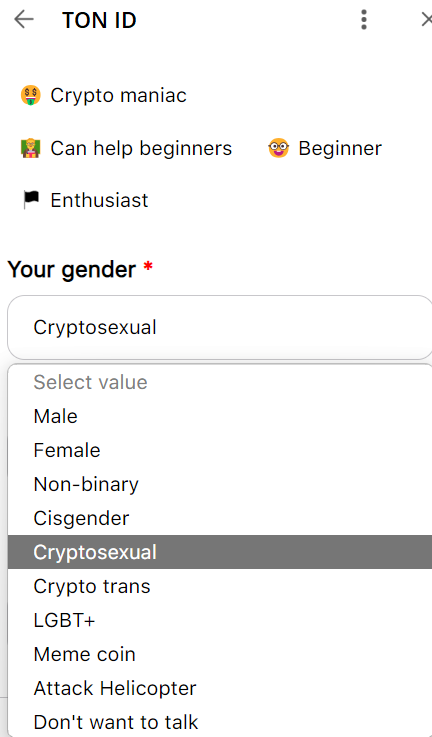Image resolution: width=432 pixels, height=737 pixels.
Task: Collapse the gender dropdown showing Cryptosexual
Action: coord(220,328)
